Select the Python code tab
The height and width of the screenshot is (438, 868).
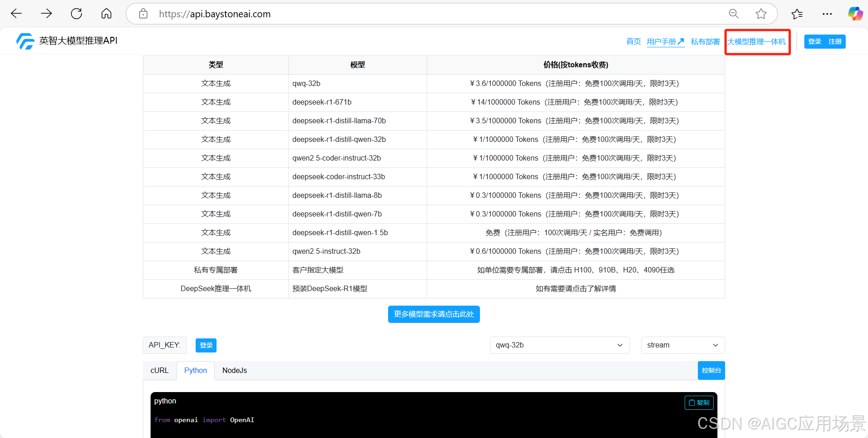tap(196, 371)
